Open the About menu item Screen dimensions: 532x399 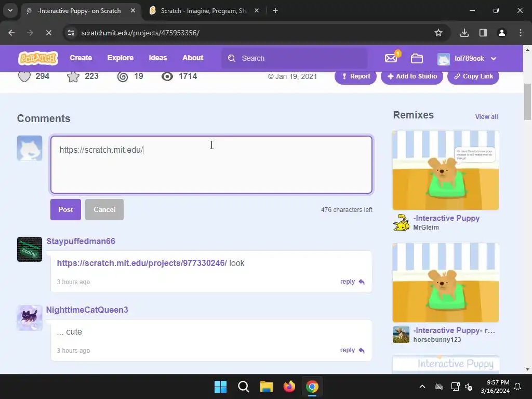click(193, 58)
